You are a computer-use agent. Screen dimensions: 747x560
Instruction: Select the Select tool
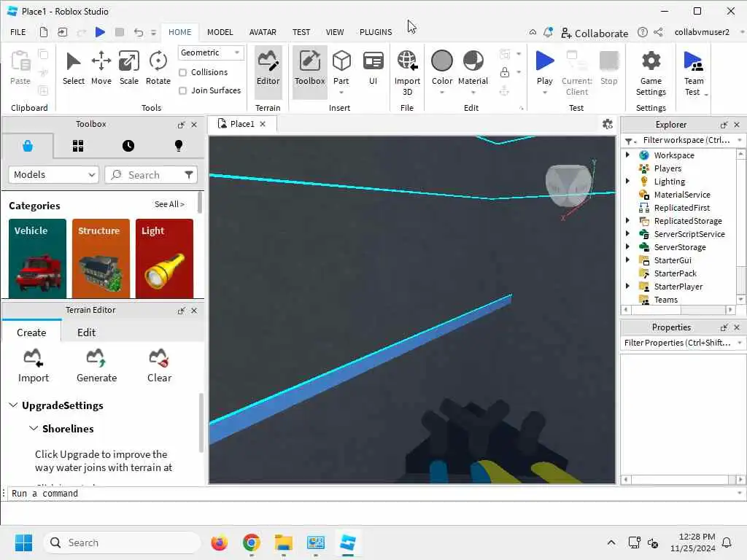74,69
